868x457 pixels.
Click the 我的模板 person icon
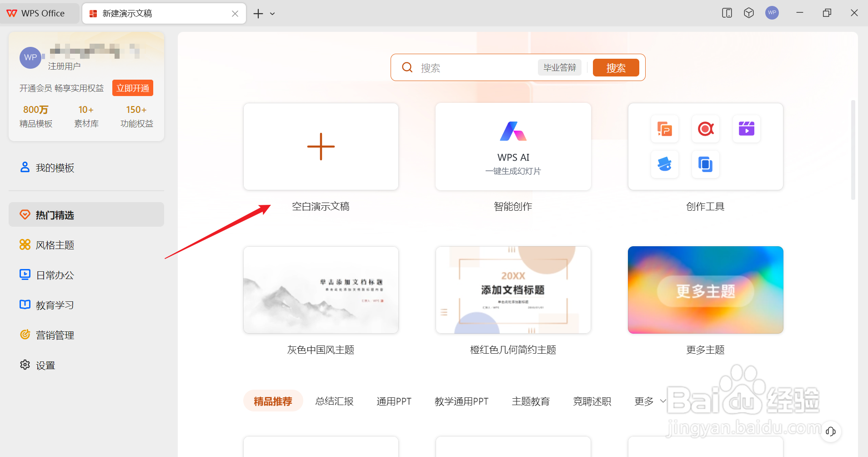(25, 167)
